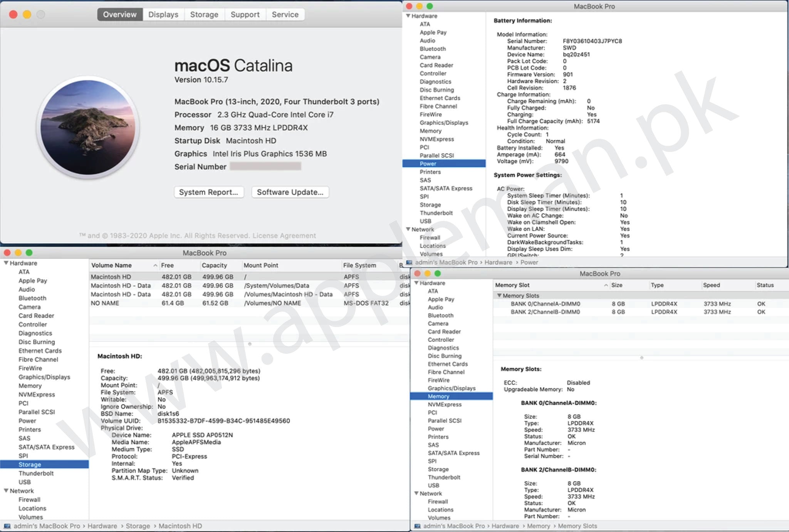The image size is (789, 532).
Task: Collapse Hardware tree in Power window
Action: tap(408, 16)
